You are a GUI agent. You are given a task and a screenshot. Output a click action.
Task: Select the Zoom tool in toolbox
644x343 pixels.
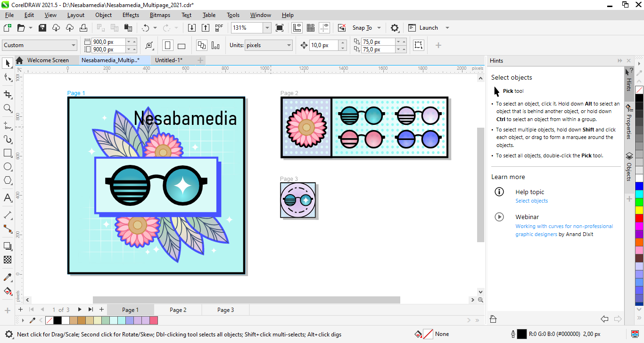pos(8,108)
